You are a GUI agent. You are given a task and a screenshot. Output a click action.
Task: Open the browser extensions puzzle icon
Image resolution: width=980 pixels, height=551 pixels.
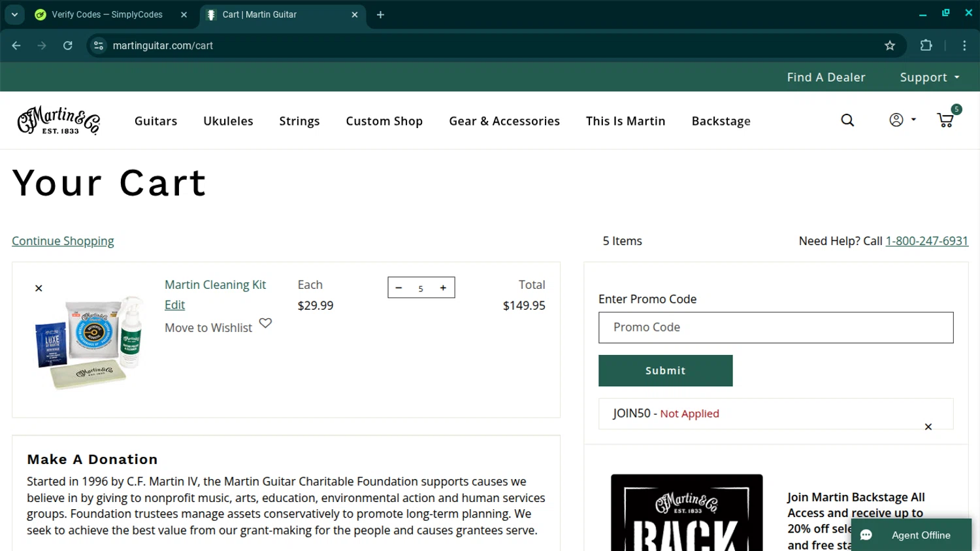click(x=926, y=46)
